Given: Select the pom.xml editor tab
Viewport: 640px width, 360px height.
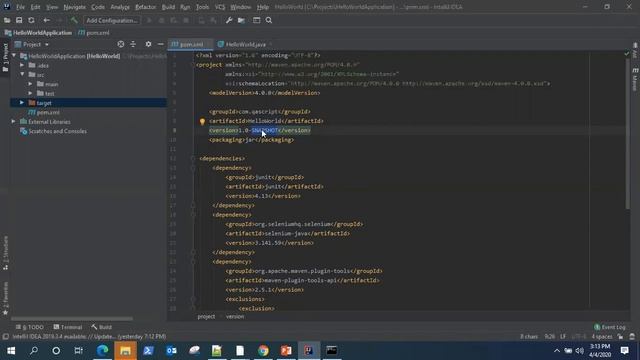Looking at the screenshot, I should [x=191, y=44].
